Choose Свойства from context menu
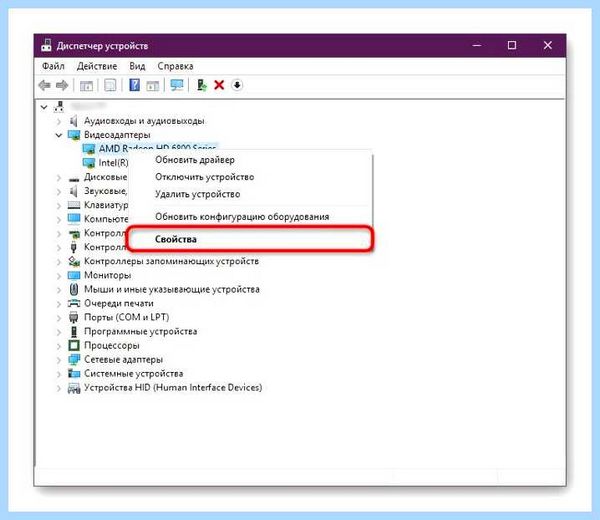The height and width of the screenshot is (520, 600). [x=251, y=239]
